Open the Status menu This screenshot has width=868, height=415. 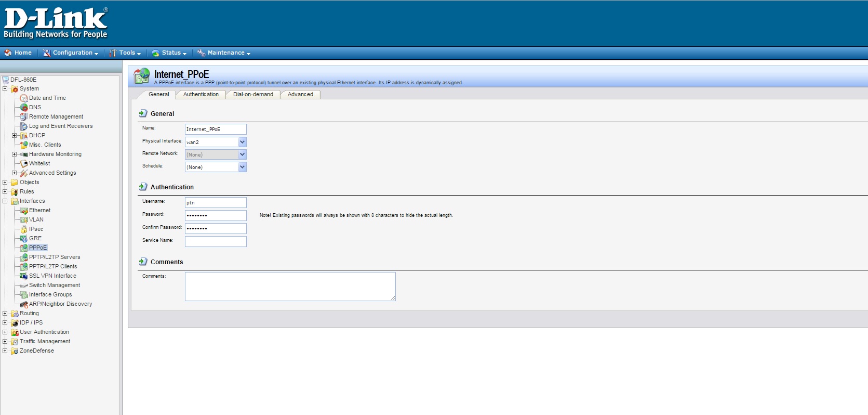(x=169, y=53)
